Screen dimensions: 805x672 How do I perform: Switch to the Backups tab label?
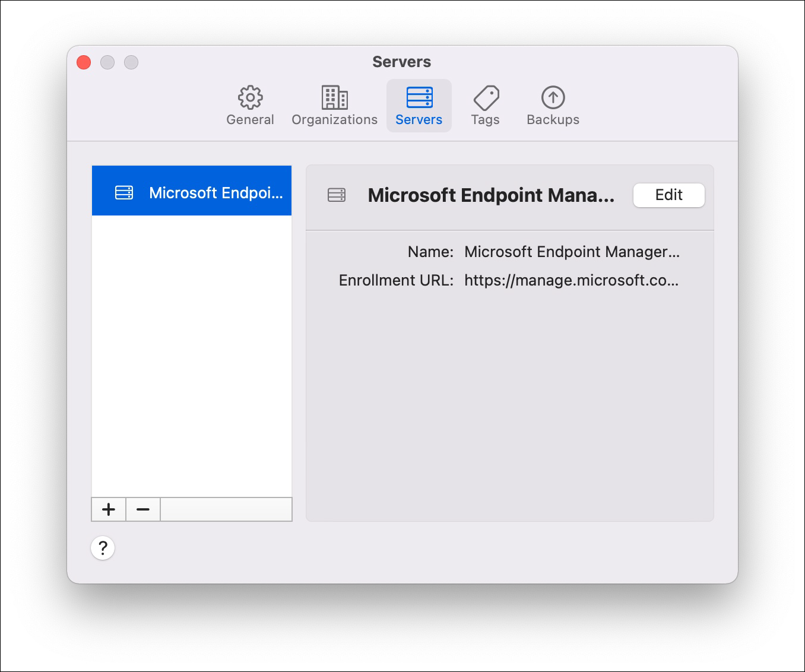pyautogui.click(x=553, y=120)
